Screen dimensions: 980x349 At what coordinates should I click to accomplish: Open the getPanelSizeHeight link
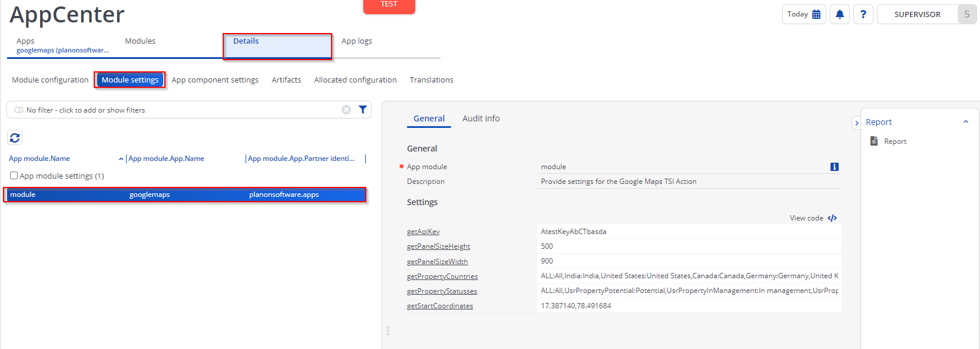click(438, 246)
